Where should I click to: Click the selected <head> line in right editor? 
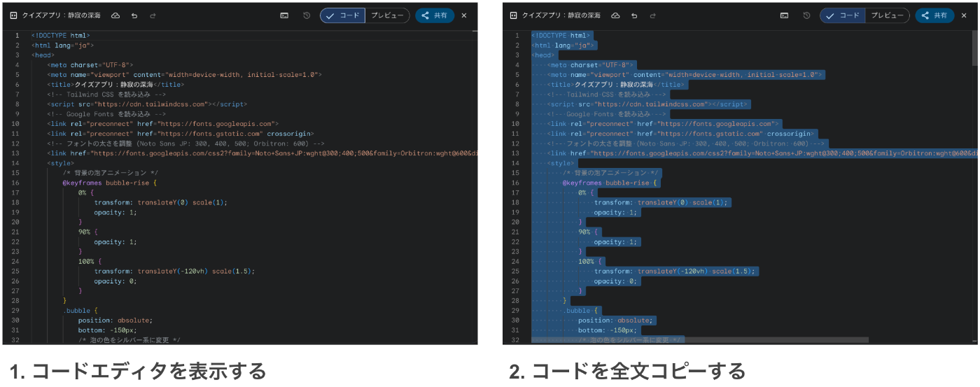[543, 55]
